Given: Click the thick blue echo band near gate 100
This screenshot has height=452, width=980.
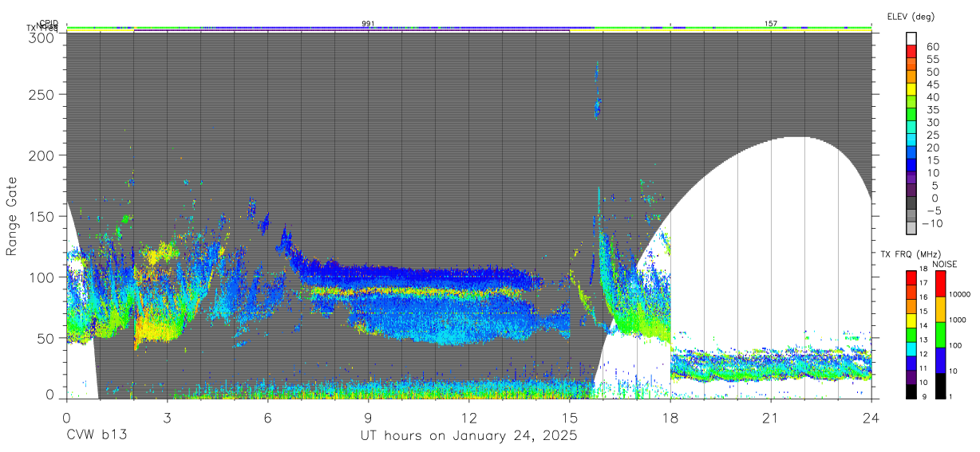Looking at the screenshot, I should coord(423,276).
